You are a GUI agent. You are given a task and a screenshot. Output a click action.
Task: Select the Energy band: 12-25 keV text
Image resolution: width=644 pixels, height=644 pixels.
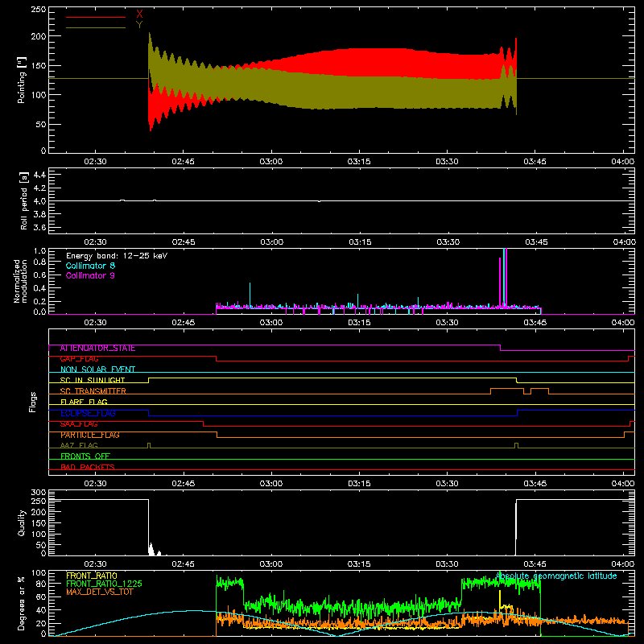(117, 256)
